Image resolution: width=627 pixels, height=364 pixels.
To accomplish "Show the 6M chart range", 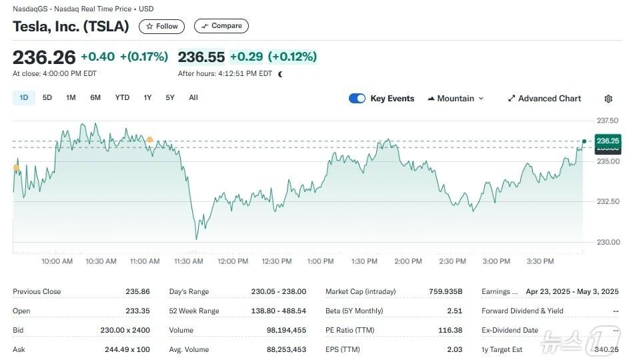I will pos(95,98).
